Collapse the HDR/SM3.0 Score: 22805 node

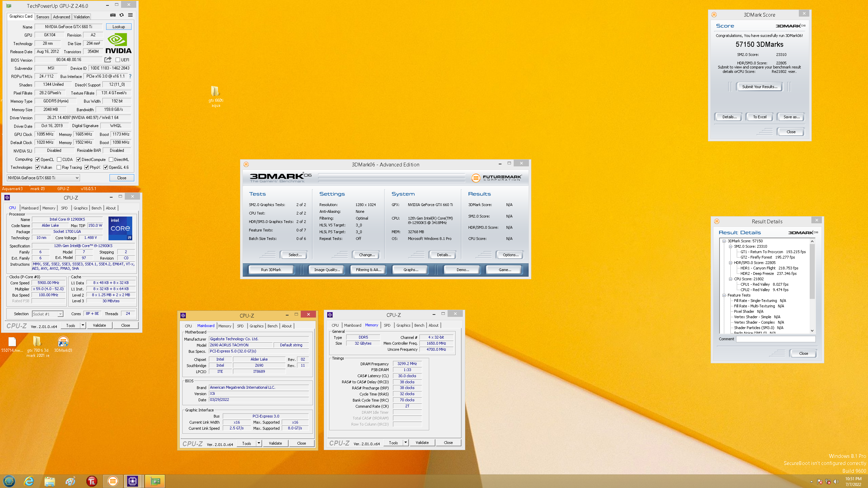pos(730,263)
